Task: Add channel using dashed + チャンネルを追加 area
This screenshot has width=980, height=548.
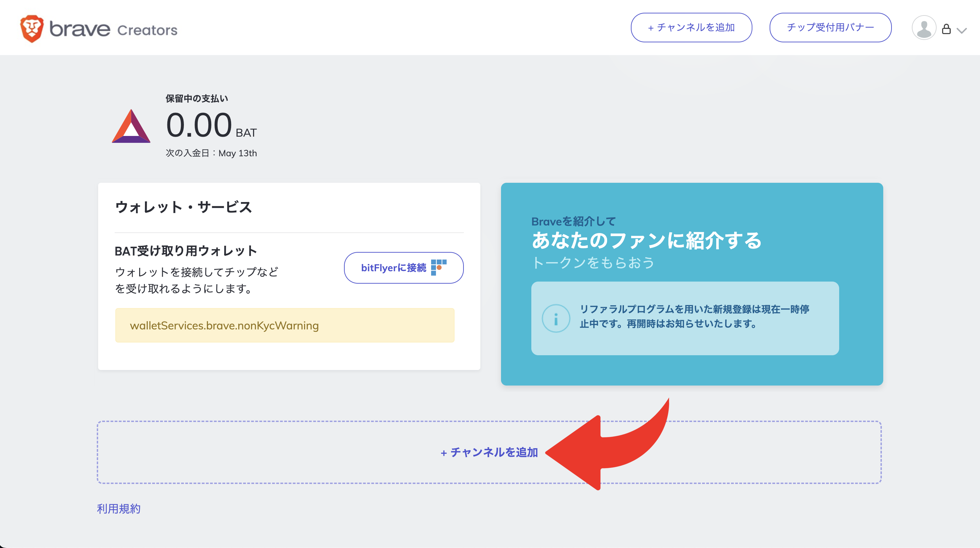Action: tap(489, 452)
